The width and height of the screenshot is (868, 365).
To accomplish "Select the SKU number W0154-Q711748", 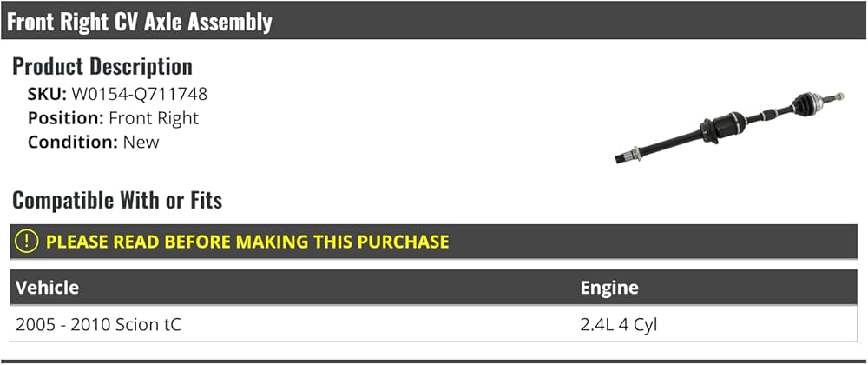I will (x=140, y=94).
